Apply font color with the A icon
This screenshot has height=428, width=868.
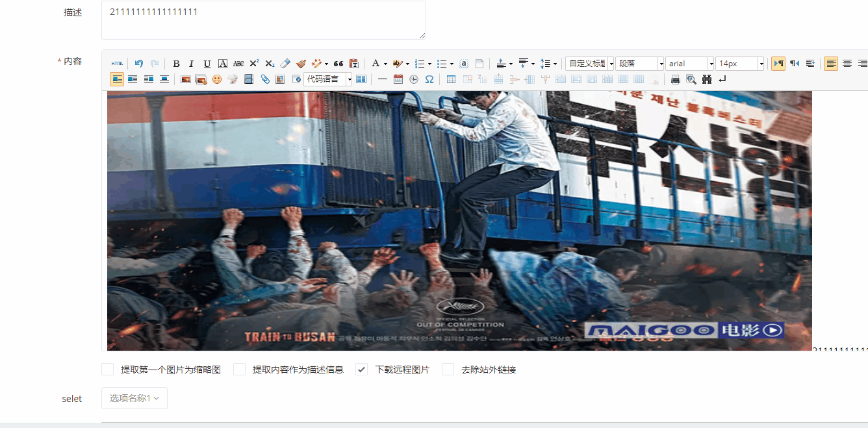click(376, 64)
